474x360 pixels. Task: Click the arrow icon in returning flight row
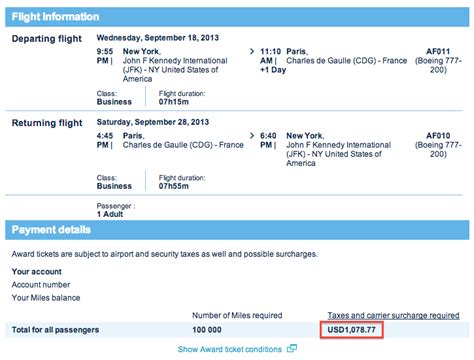click(x=252, y=136)
